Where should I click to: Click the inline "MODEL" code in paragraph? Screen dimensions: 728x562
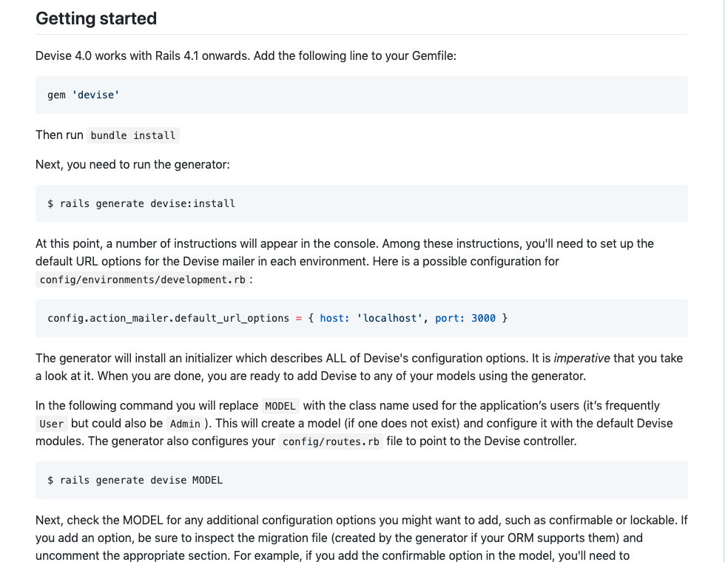pyautogui.click(x=280, y=406)
